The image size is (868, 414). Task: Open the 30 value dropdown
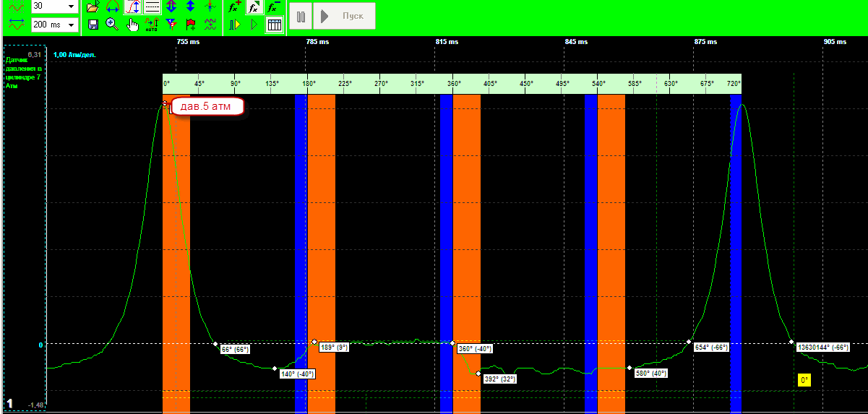coord(54,7)
